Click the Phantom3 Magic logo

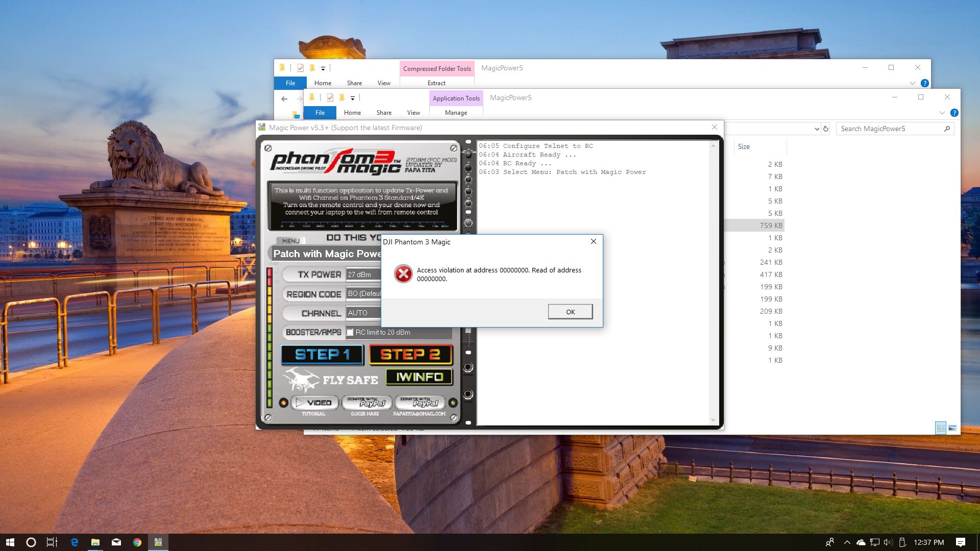335,162
